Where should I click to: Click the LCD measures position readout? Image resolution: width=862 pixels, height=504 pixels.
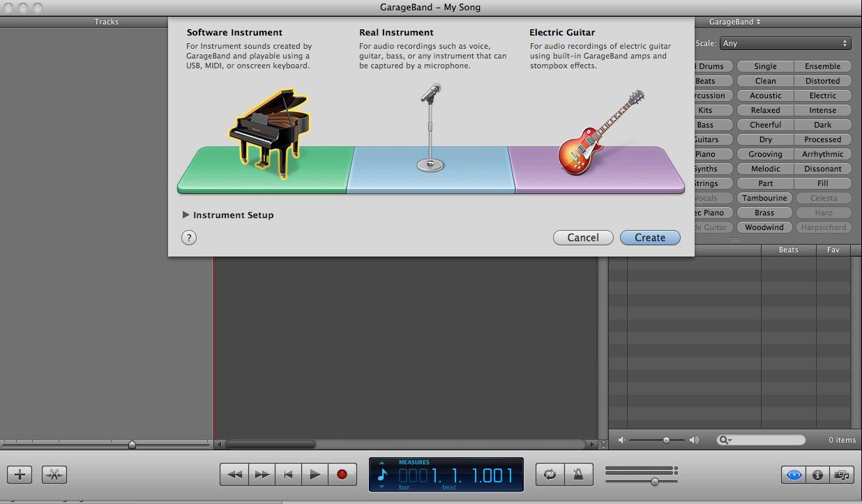coord(455,476)
